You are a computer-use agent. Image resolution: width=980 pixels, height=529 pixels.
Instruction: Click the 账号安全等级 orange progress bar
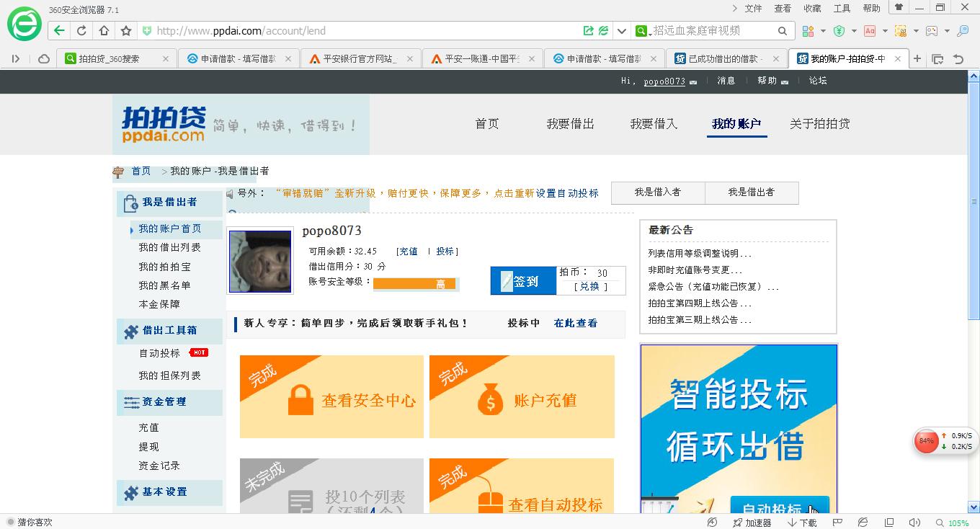click(416, 284)
